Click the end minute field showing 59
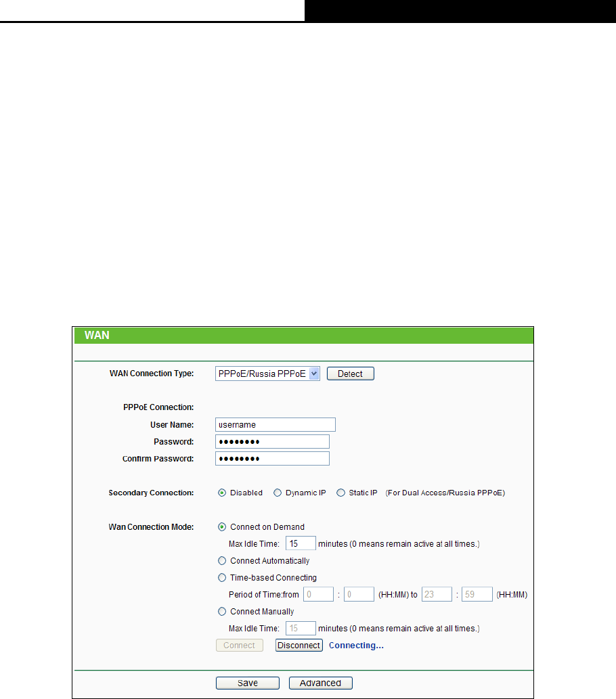The width and height of the screenshot is (616, 699). click(x=477, y=594)
